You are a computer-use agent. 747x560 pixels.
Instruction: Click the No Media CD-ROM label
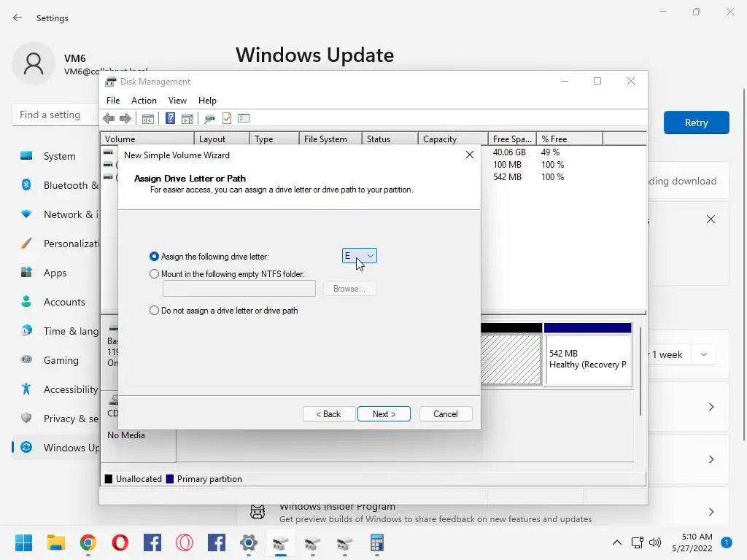[125, 435]
